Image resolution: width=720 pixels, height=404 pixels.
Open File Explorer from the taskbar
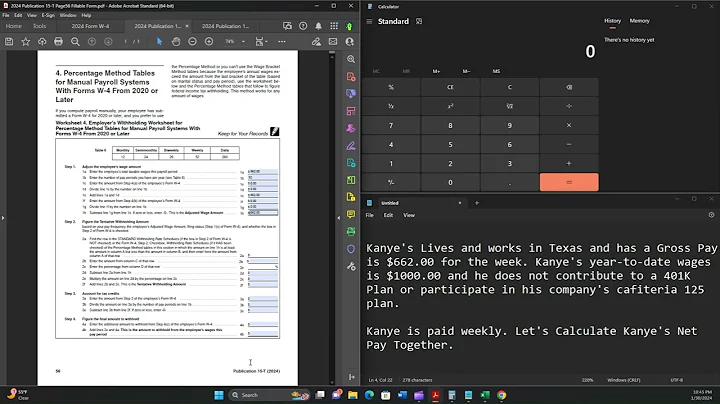[353, 395]
